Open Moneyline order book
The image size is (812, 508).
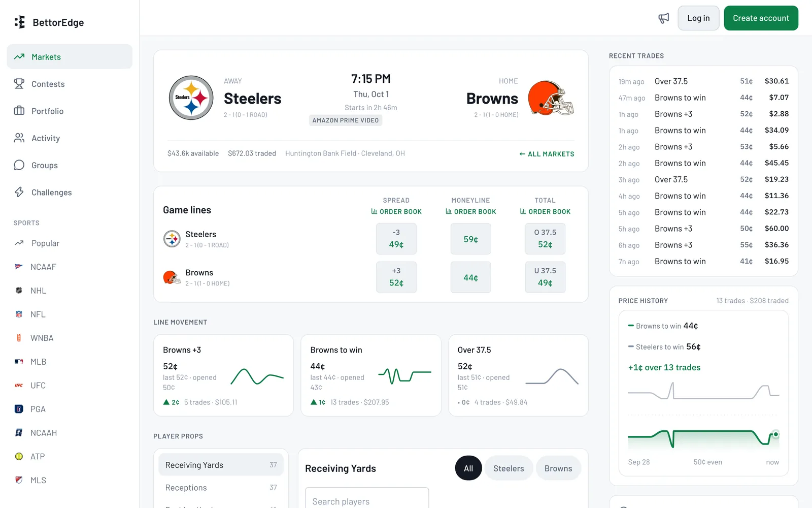pos(470,212)
